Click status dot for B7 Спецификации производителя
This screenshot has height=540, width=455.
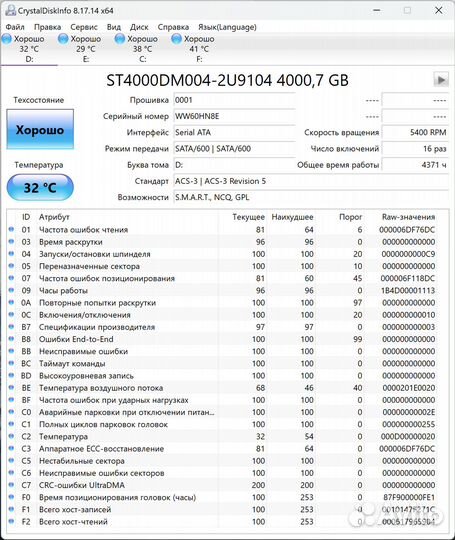(x=11, y=327)
